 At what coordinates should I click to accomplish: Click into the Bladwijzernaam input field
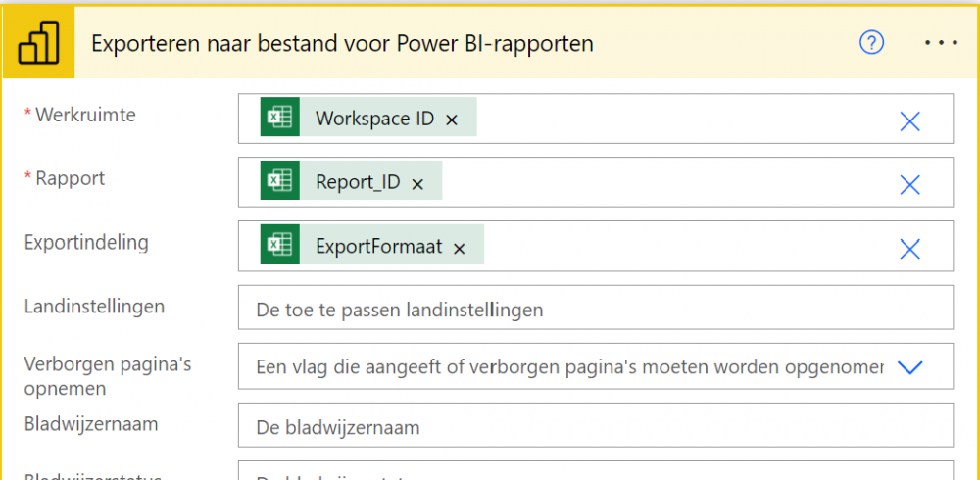click(596, 425)
